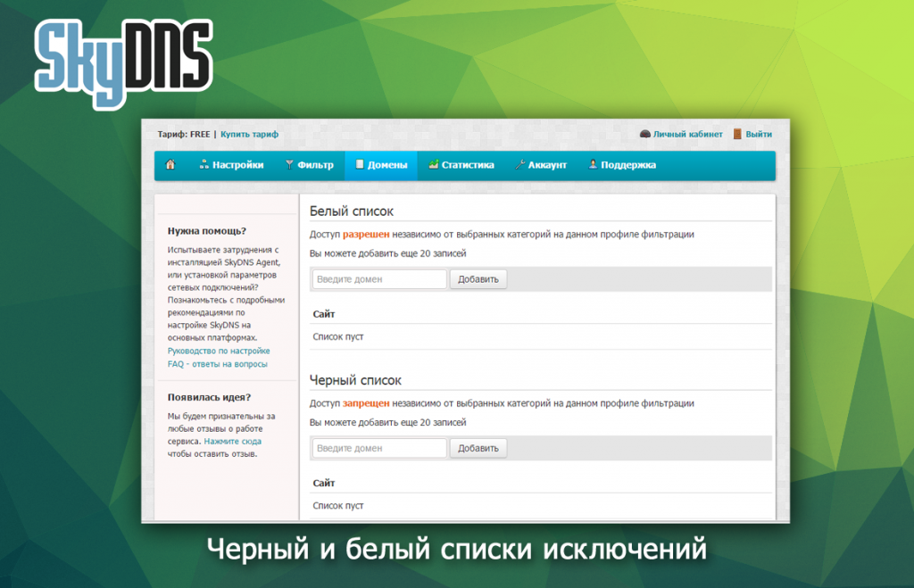The image size is (914, 588).
Task: Click the Аккаунт wrench icon
Action: (520, 165)
